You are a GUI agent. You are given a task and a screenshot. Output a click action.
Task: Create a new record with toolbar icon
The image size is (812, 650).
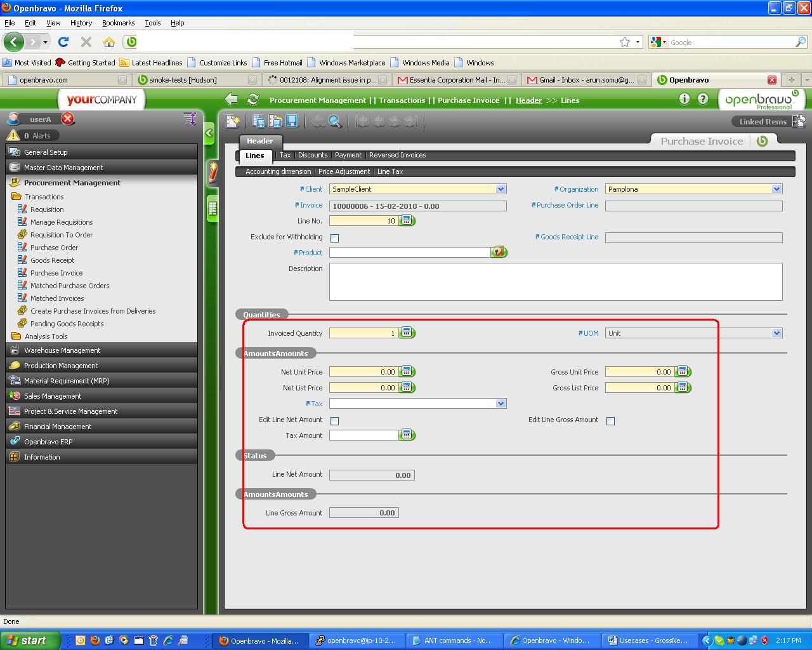233,121
